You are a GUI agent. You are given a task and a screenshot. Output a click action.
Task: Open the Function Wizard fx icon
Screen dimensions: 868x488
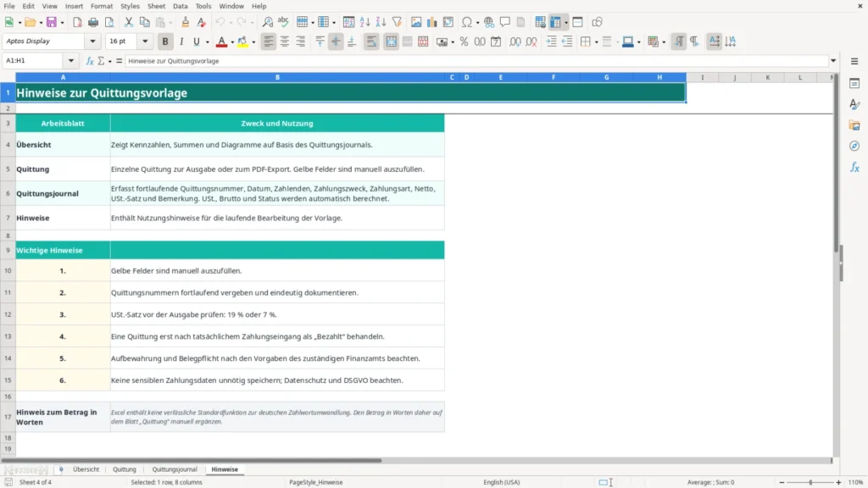coord(90,61)
